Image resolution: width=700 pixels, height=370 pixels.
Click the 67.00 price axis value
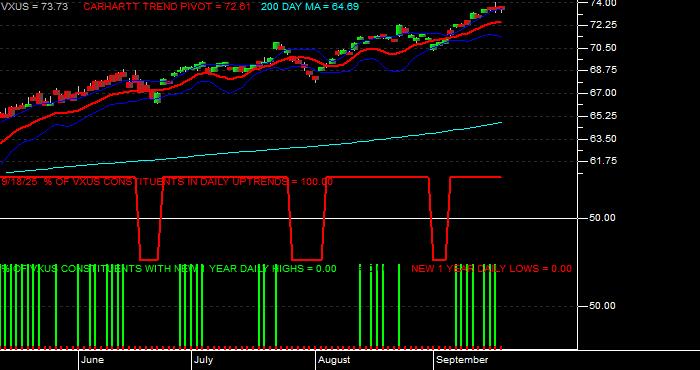(x=603, y=93)
